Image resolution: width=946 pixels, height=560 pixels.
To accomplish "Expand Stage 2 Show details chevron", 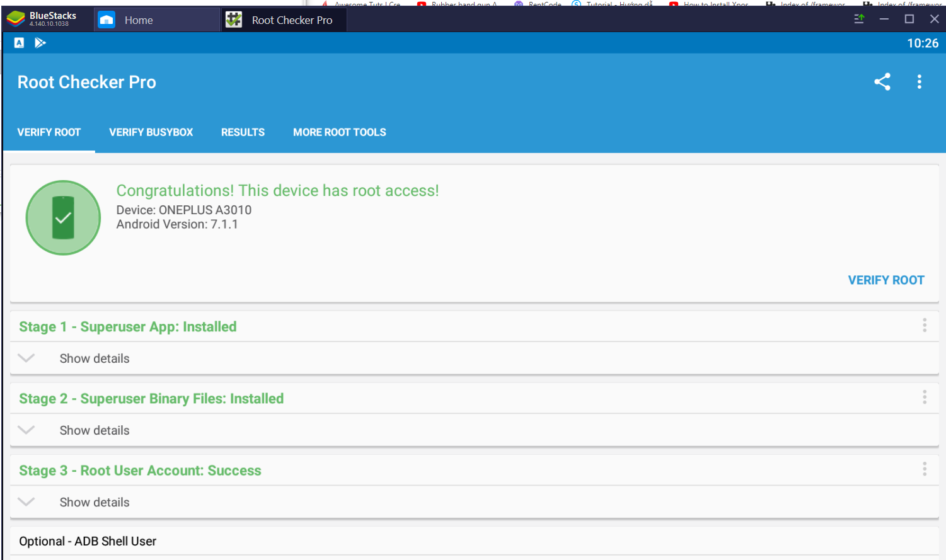I will (26, 430).
